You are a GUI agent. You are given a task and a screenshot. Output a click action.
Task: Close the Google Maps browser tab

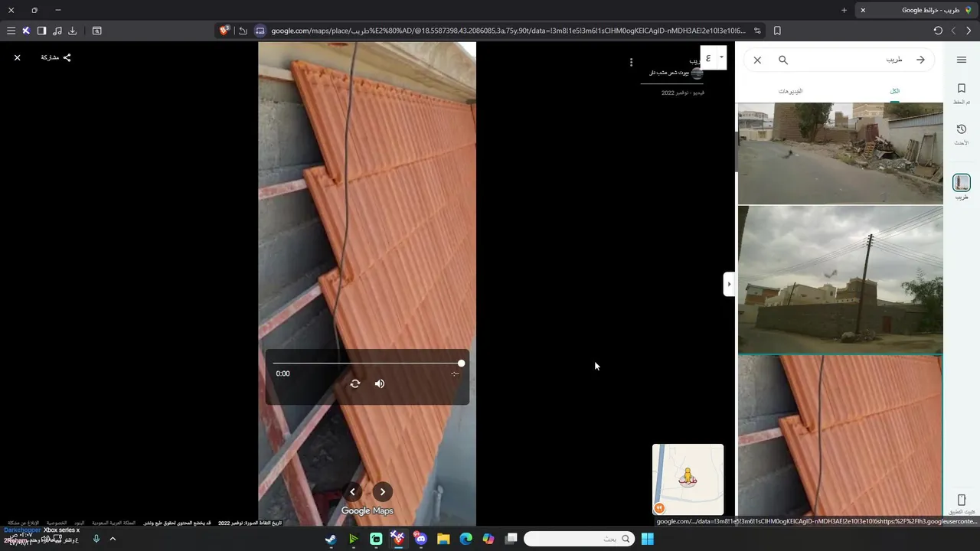tap(863, 10)
